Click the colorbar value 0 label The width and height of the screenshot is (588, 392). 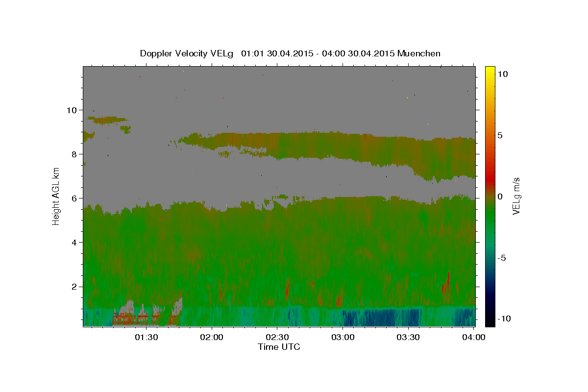coord(500,196)
